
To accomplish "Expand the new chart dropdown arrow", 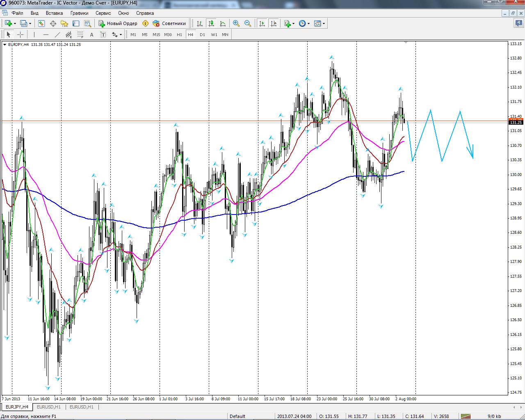I will (15, 23).
